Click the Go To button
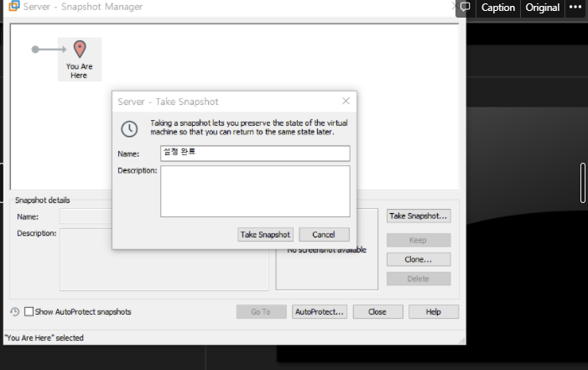The image size is (588, 370). 262,312
